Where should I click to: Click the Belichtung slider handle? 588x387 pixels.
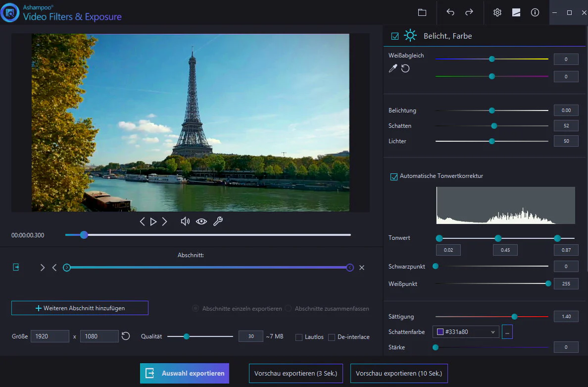(x=492, y=111)
